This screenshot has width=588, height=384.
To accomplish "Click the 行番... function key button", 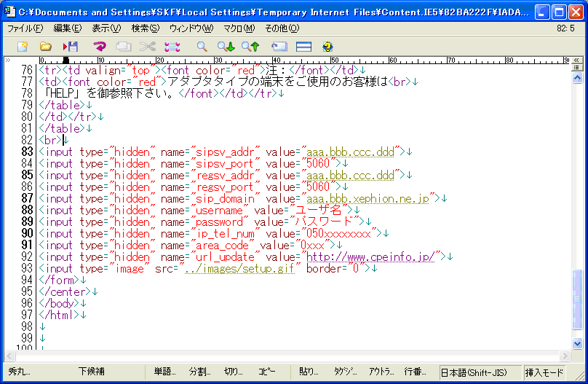I will (415, 372).
